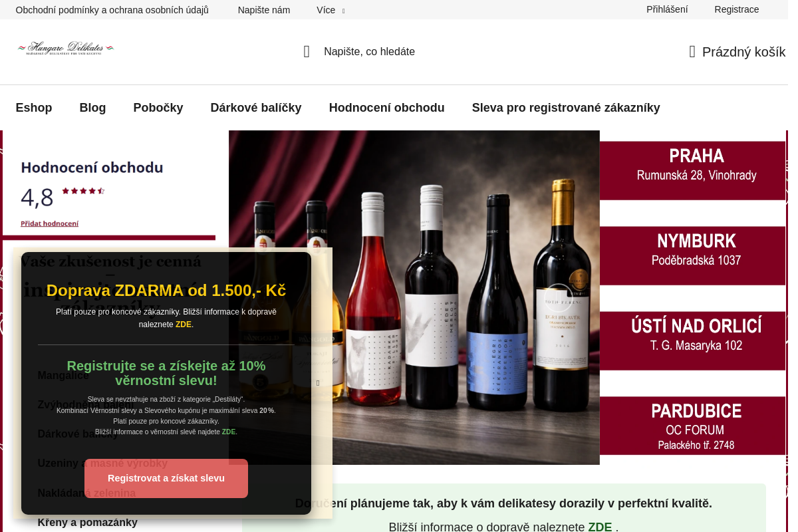
Task: Click the Přihlášení link
Action: (x=667, y=9)
